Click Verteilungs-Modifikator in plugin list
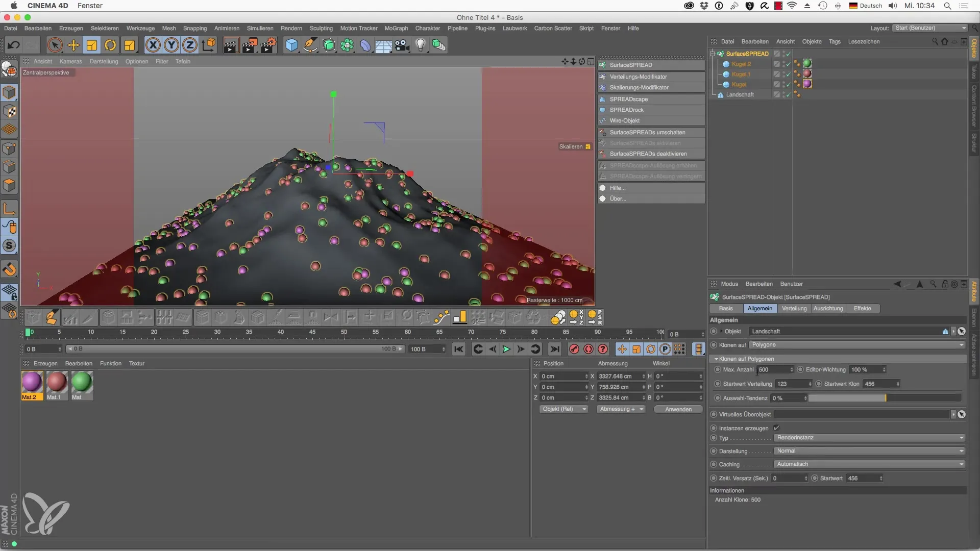The image size is (980, 551). 652,77
